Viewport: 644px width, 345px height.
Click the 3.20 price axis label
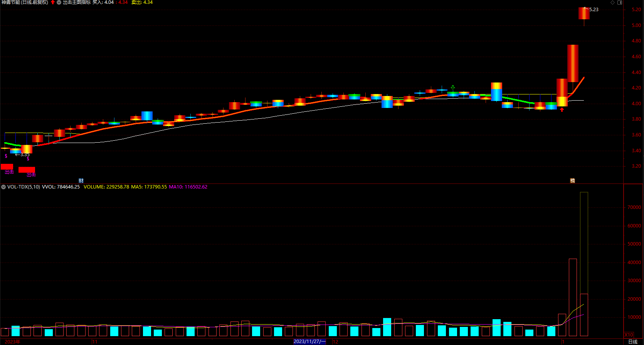[x=636, y=166]
